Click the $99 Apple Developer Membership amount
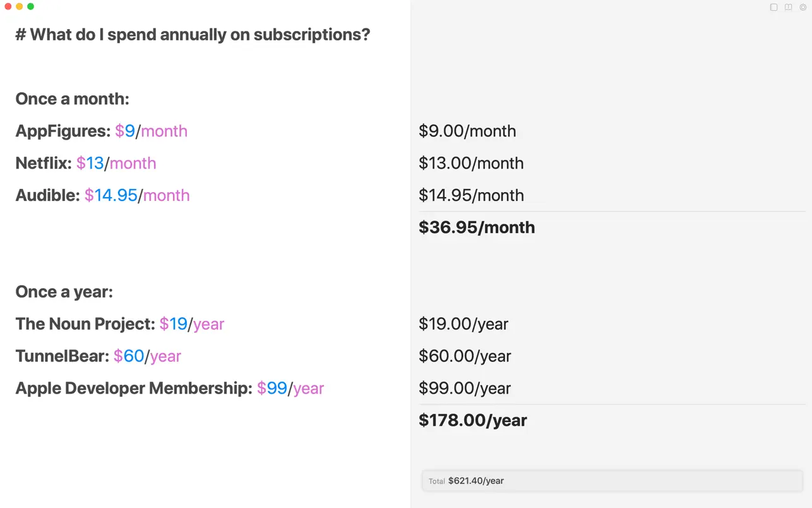The height and width of the screenshot is (508, 812). click(272, 389)
